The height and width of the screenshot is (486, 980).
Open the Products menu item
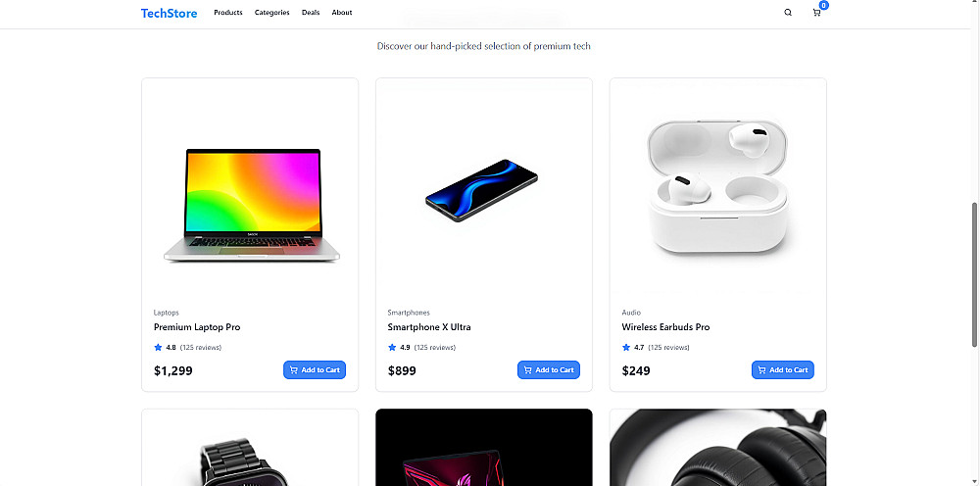pos(228,13)
